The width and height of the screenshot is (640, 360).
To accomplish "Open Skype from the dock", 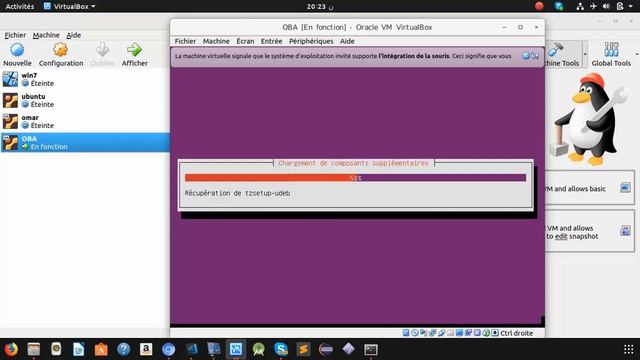I will 281,349.
